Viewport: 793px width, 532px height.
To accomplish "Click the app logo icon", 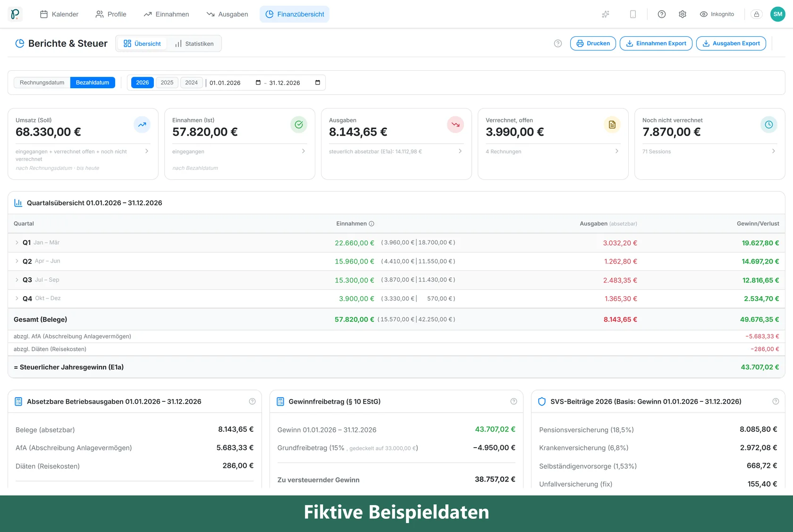I will click(x=15, y=14).
